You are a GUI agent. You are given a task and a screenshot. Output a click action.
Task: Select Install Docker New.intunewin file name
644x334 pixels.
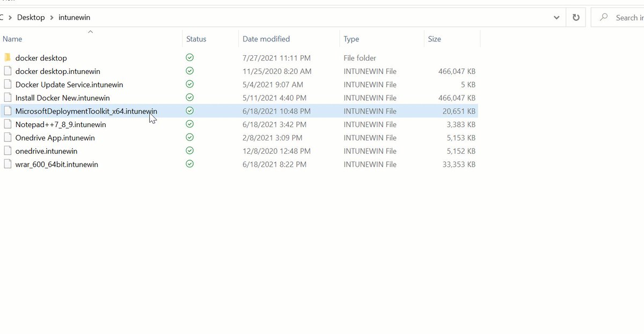tap(63, 98)
